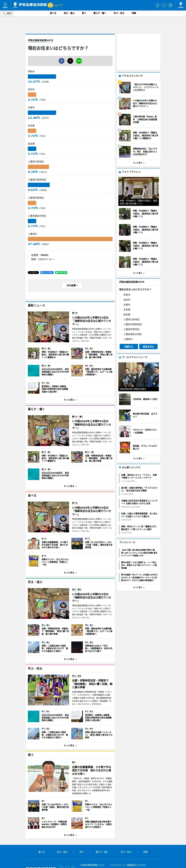The image size is (186, 868).
Task: Open 特集 in the top navigation
Action: point(134,13)
